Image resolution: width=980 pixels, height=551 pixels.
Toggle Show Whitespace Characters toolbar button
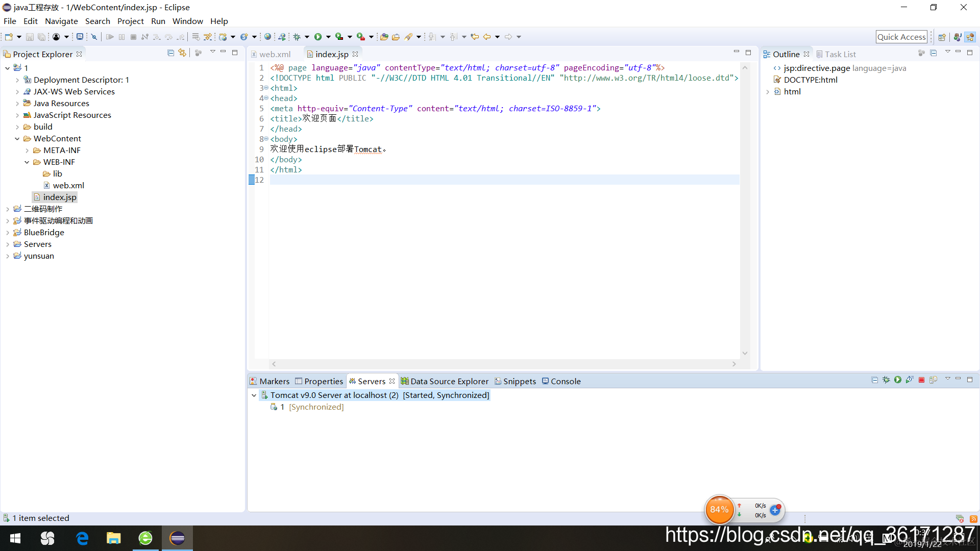[208, 37]
